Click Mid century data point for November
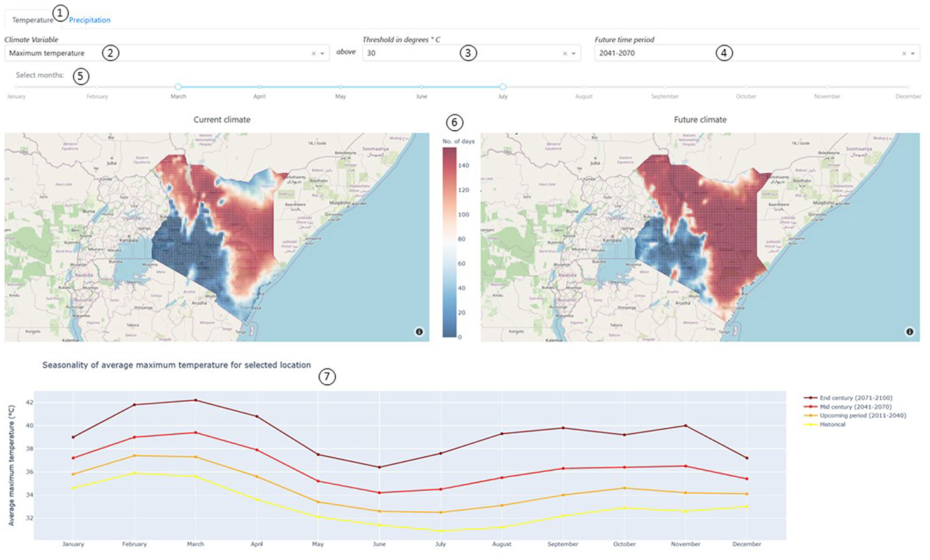 (685, 466)
